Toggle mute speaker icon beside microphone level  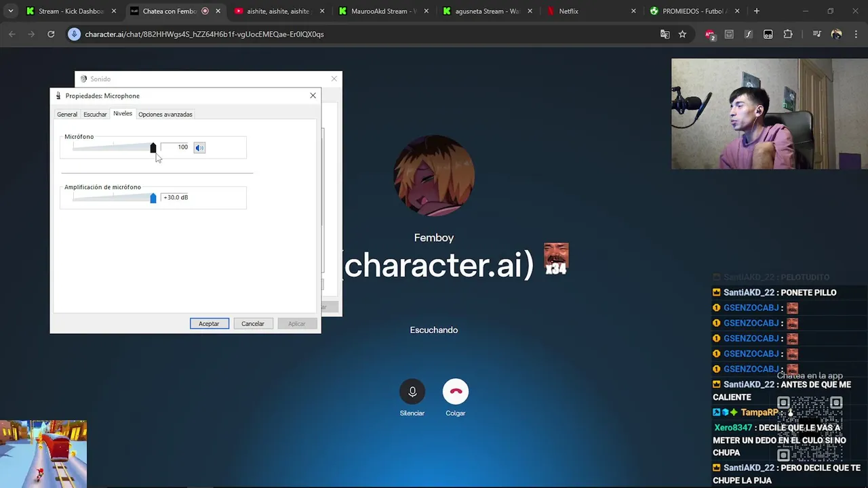pyautogui.click(x=199, y=148)
